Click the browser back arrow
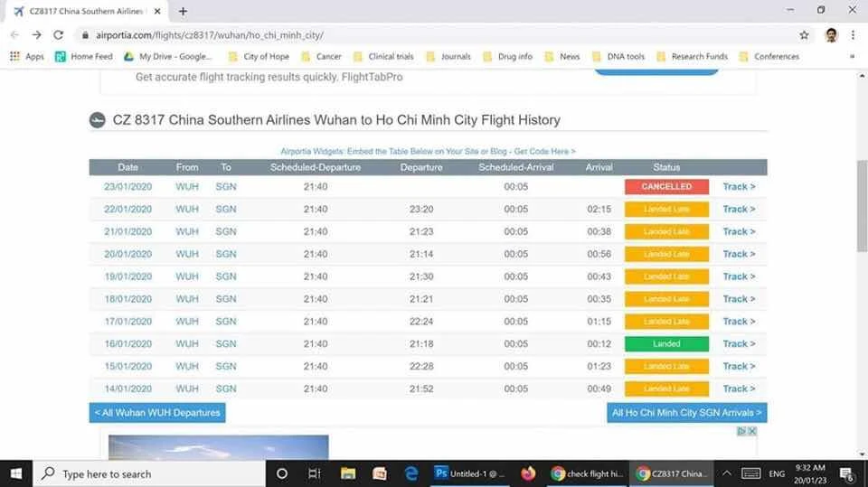 (15, 35)
